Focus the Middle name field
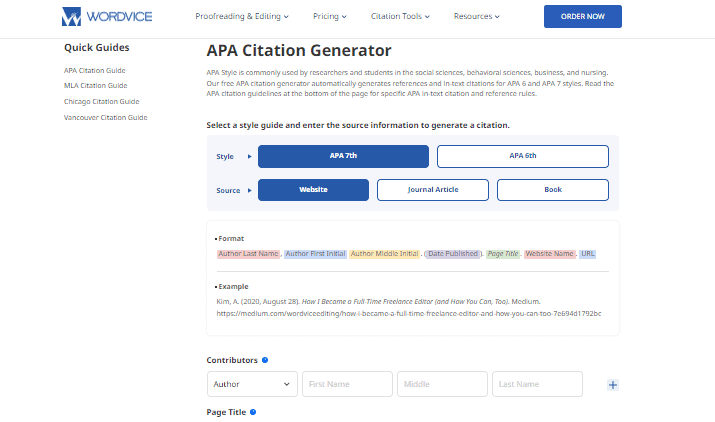The height and width of the screenshot is (422, 715). click(x=442, y=384)
